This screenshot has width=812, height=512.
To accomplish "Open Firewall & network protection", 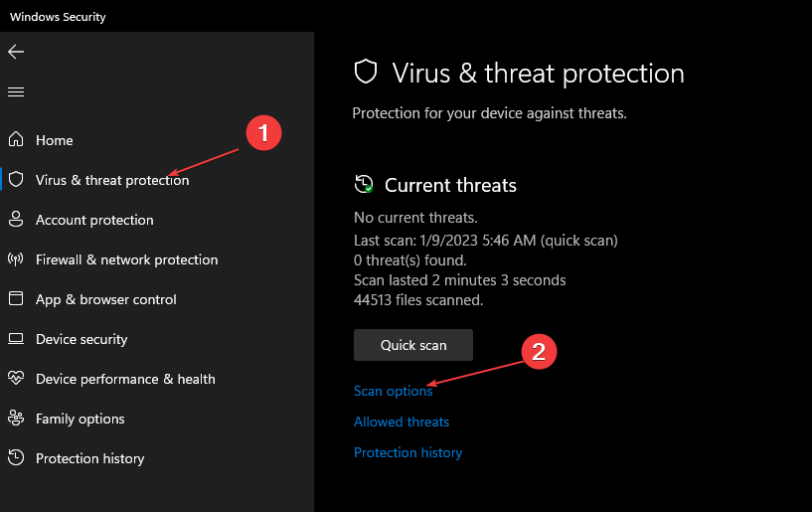I will (x=127, y=259).
